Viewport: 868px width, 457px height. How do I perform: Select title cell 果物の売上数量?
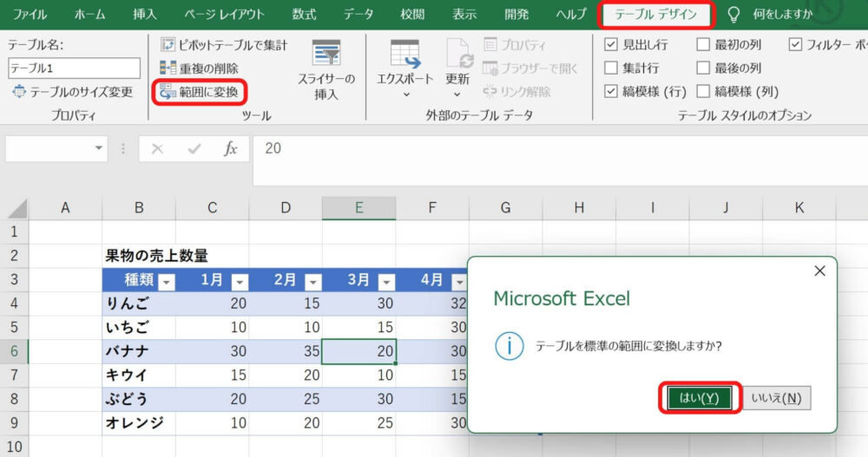point(156,256)
